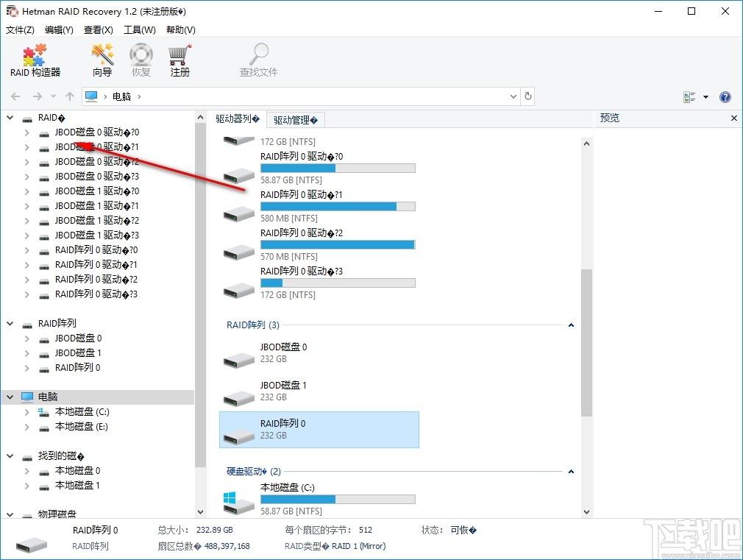Click the 恢复 recovery icon
The height and width of the screenshot is (560, 743).
pyautogui.click(x=141, y=60)
